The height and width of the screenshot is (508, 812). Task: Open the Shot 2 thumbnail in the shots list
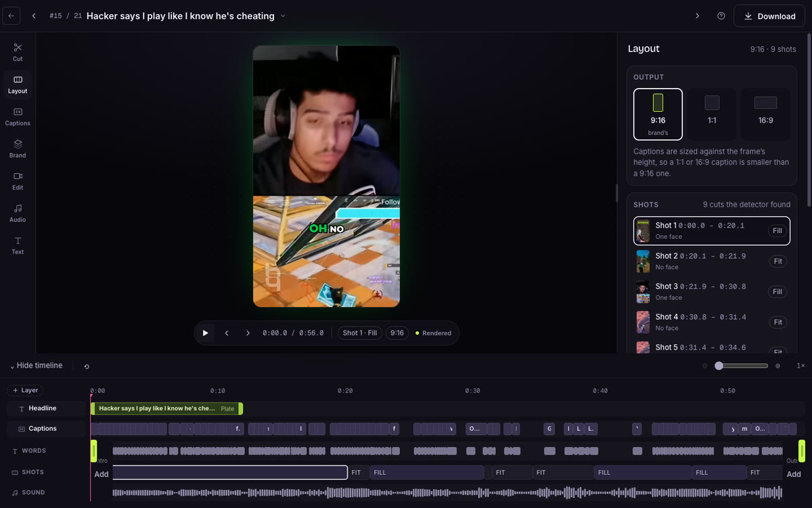643,261
